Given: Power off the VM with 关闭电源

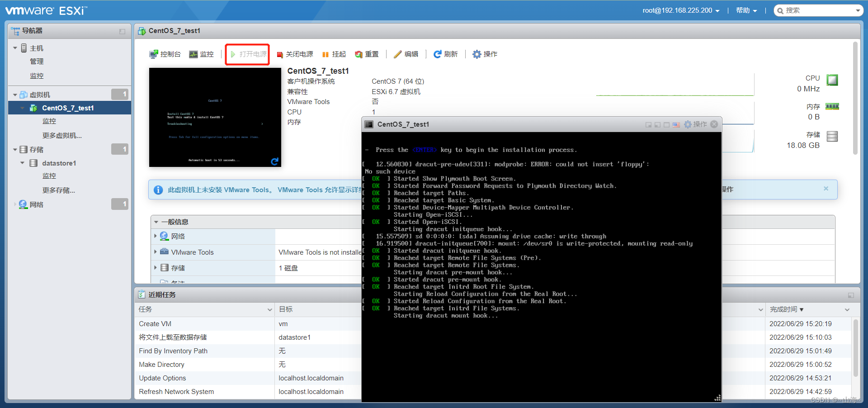Looking at the screenshot, I should [x=295, y=54].
